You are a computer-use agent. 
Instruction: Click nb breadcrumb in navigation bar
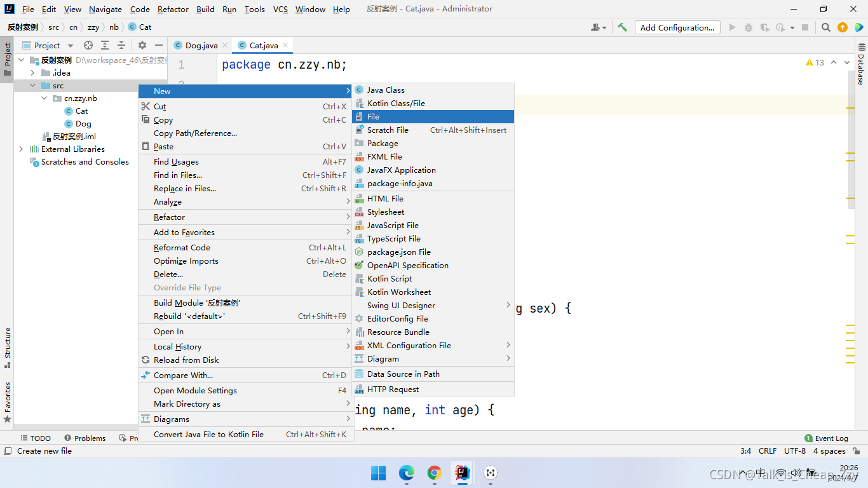tap(114, 27)
